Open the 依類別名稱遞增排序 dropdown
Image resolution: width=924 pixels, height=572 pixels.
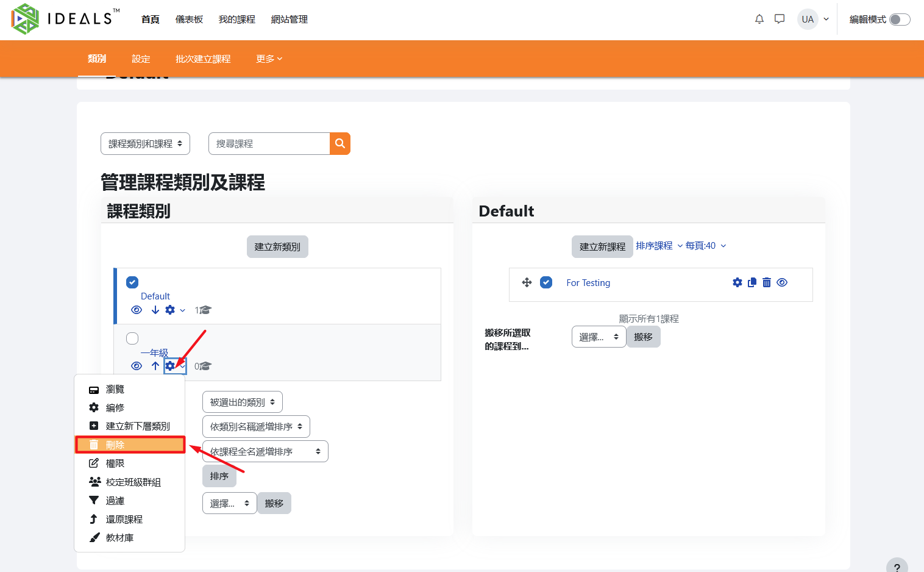pos(256,427)
